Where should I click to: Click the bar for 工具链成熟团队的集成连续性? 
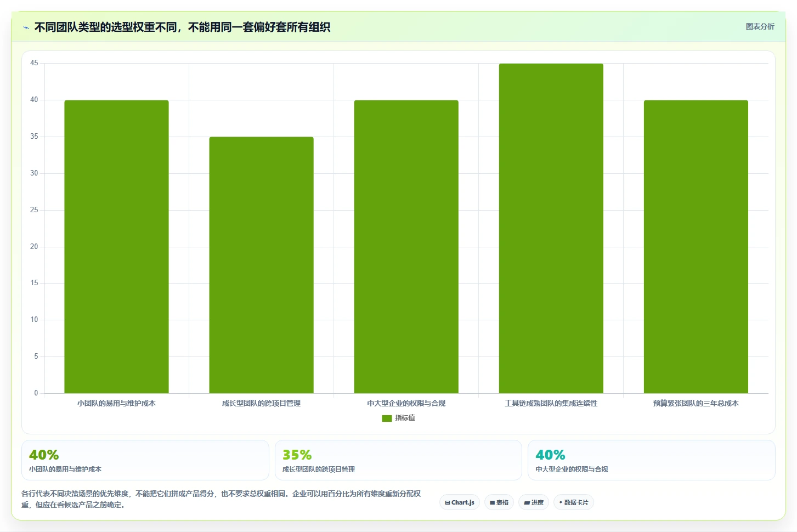pyautogui.click(x=551, y=228)
